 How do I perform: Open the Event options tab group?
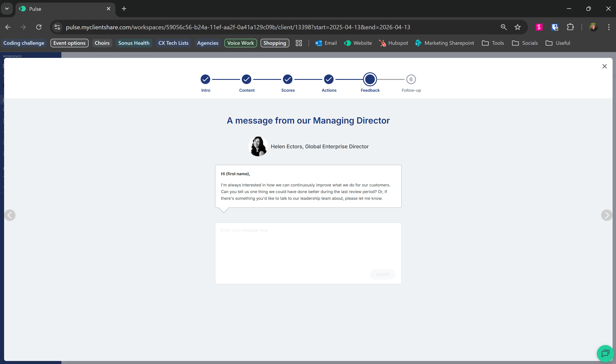coord(69,43)
